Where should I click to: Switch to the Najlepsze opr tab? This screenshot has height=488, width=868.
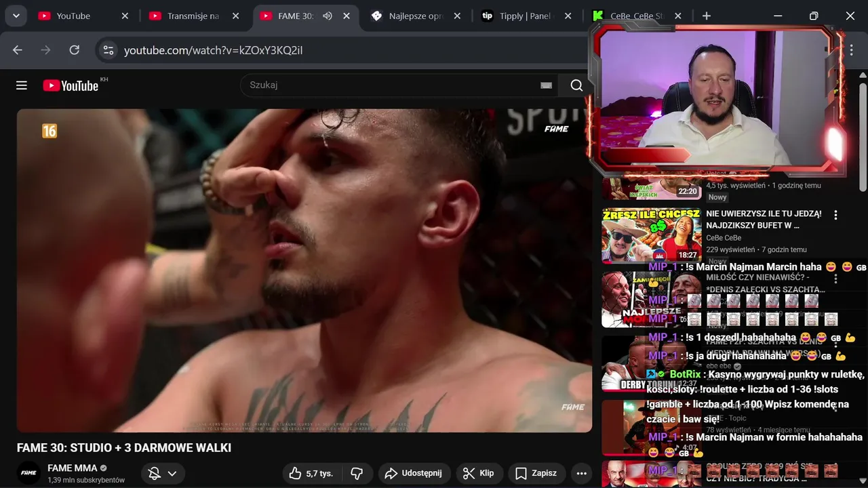click(x=416, y=16)
